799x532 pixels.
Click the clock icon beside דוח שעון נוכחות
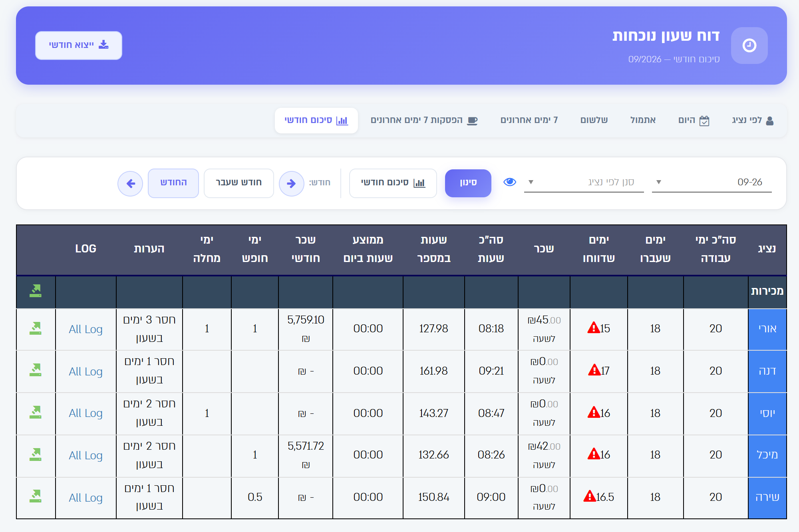(749, 46)
